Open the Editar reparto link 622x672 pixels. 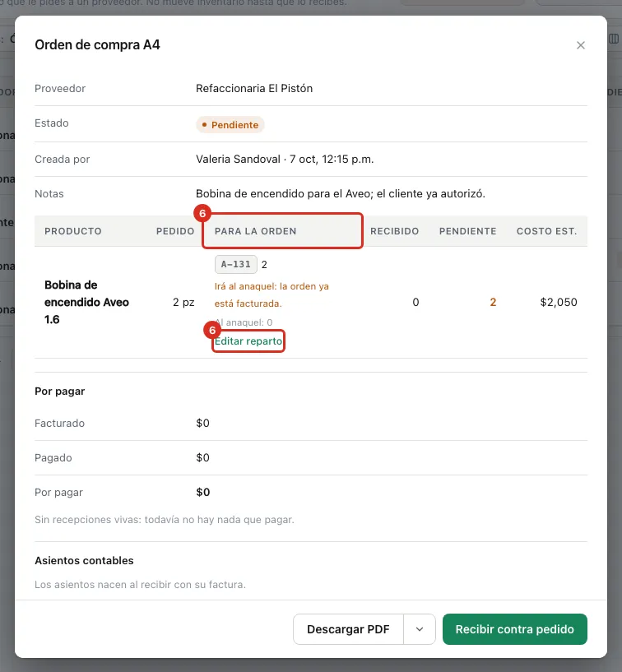[248, 341]
